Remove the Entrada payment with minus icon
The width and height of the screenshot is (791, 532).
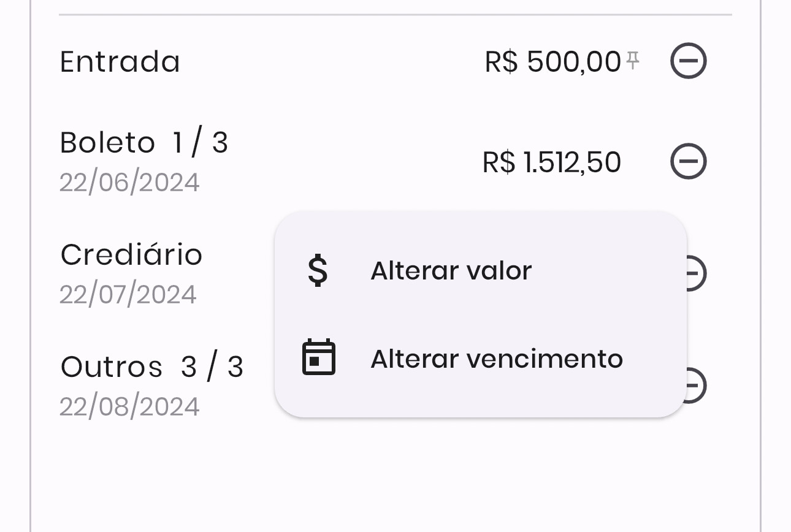click(x=688, y=61)
